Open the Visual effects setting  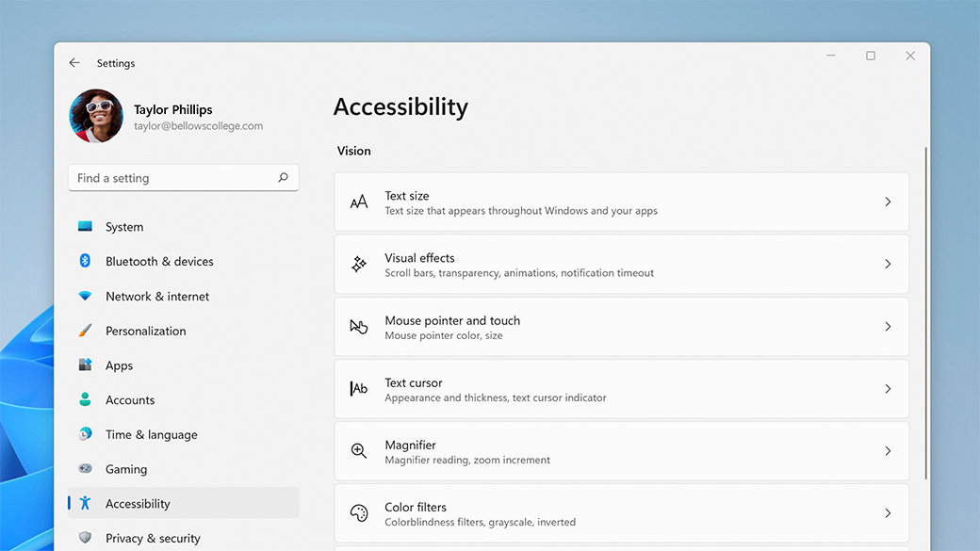621,265
